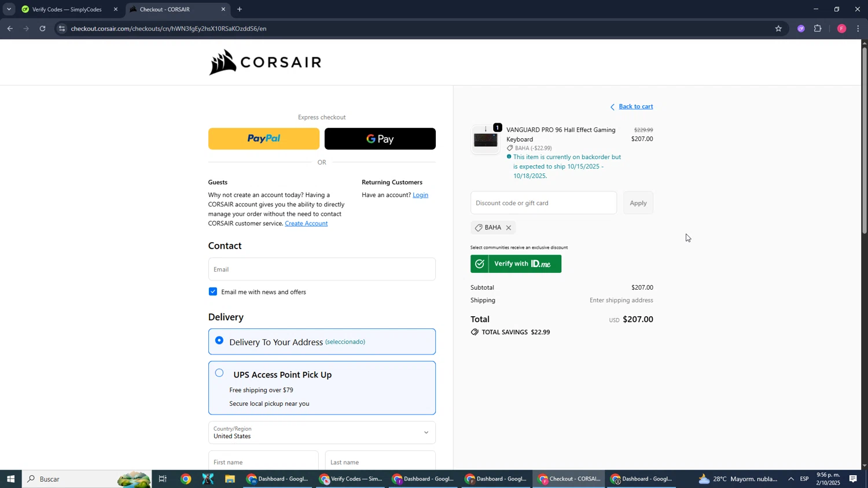Open the tab search dropdown

(x=9, y=9)
